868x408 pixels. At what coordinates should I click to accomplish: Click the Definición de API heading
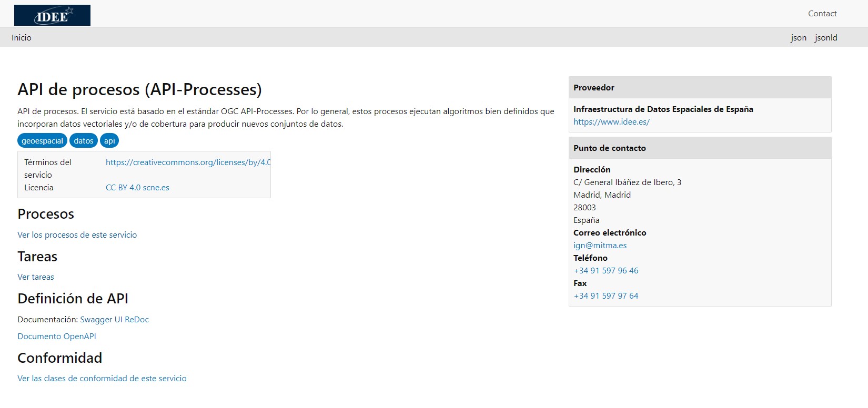73,299
